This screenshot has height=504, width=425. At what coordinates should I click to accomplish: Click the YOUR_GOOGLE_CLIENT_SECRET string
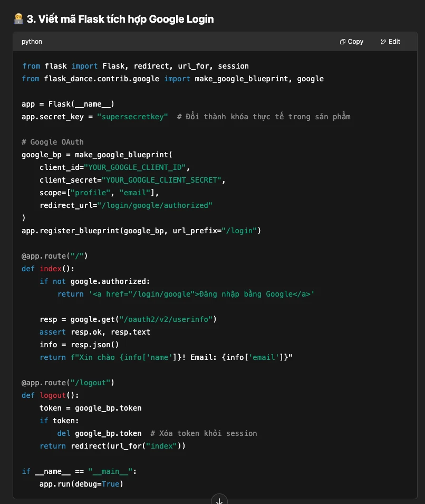[x=161, y=180]
